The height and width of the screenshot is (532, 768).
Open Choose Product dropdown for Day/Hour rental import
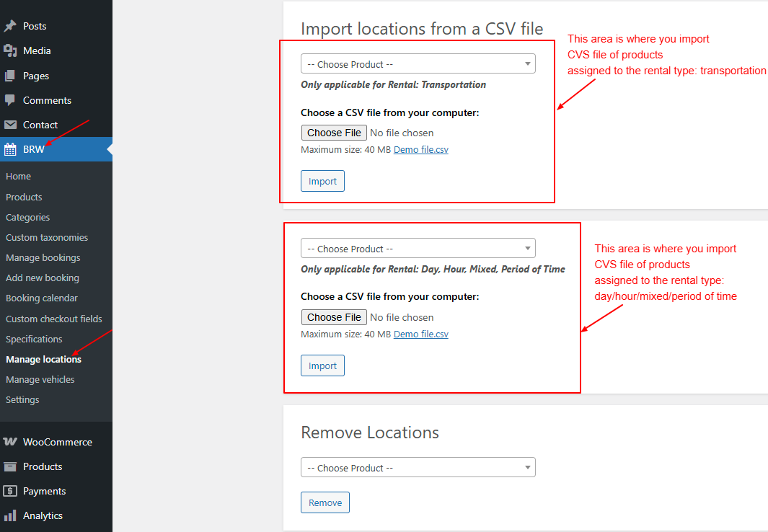pyautogui.click(x=418, y=249)
